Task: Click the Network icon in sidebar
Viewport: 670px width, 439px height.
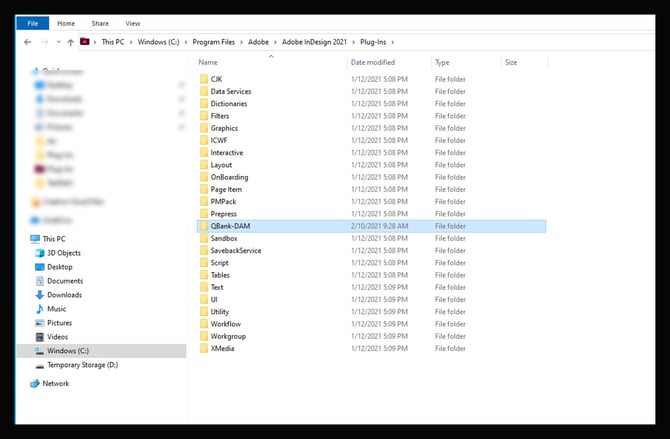Action: [35, 383]
